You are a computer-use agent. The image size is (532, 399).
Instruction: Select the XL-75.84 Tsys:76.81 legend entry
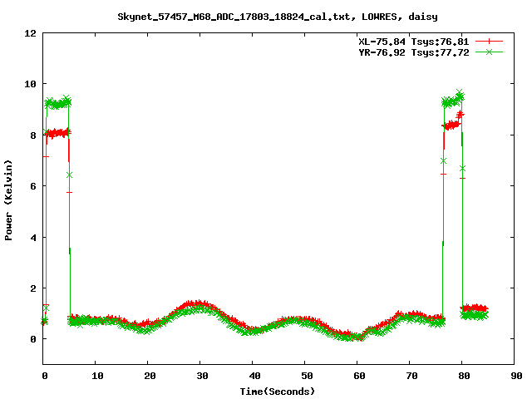tap(414, 42)
